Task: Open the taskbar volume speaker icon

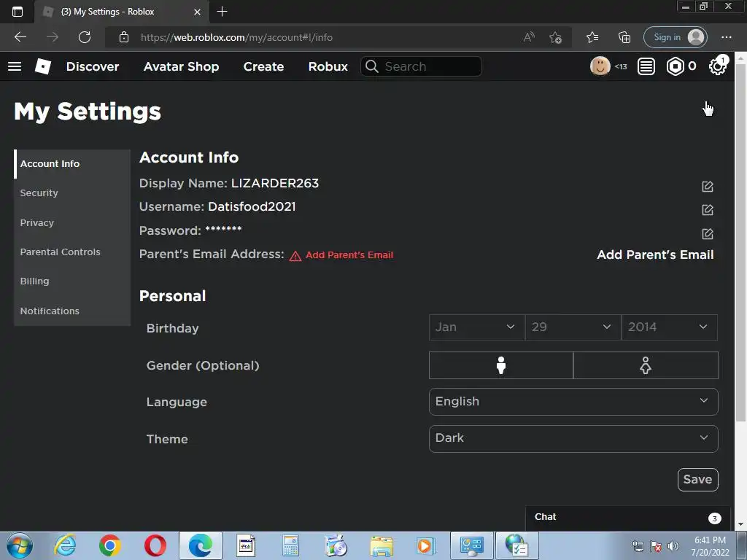Action: click(x=673, y=546)
